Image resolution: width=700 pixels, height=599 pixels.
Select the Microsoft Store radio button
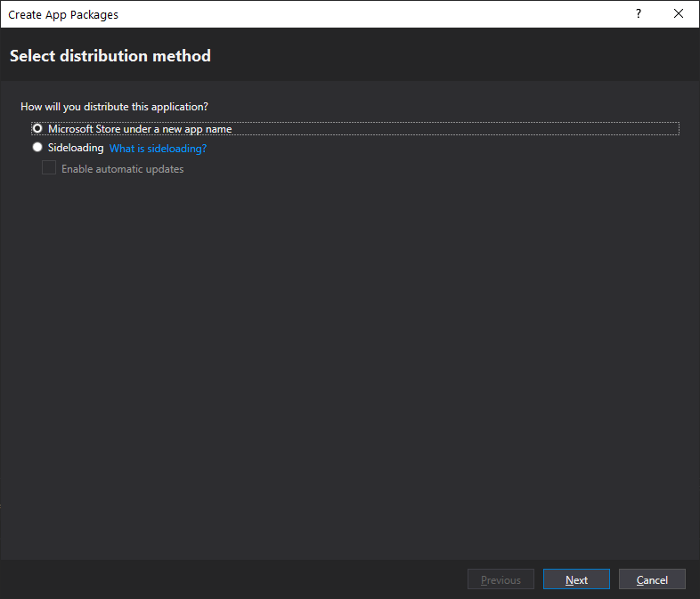point(37,129)
